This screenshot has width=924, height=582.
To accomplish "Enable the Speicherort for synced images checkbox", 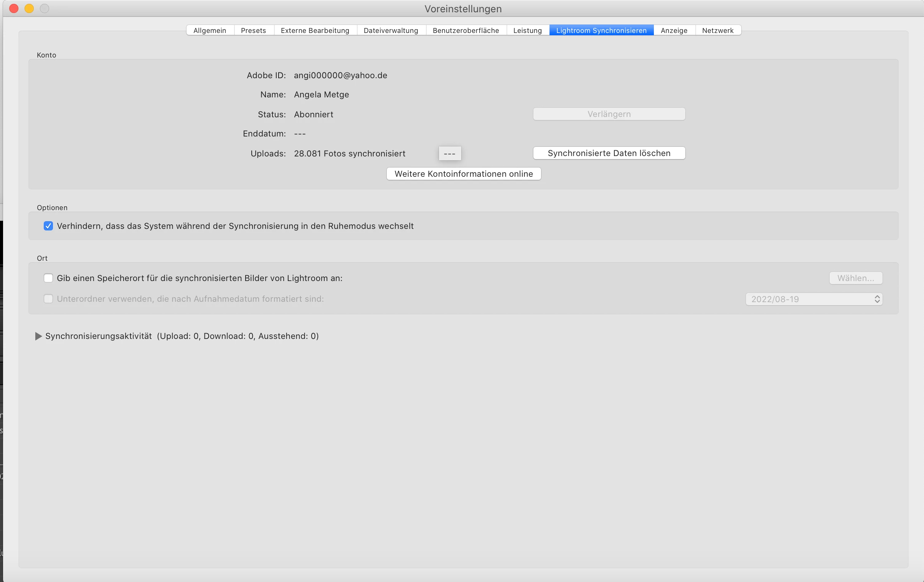I will (48, 278).
